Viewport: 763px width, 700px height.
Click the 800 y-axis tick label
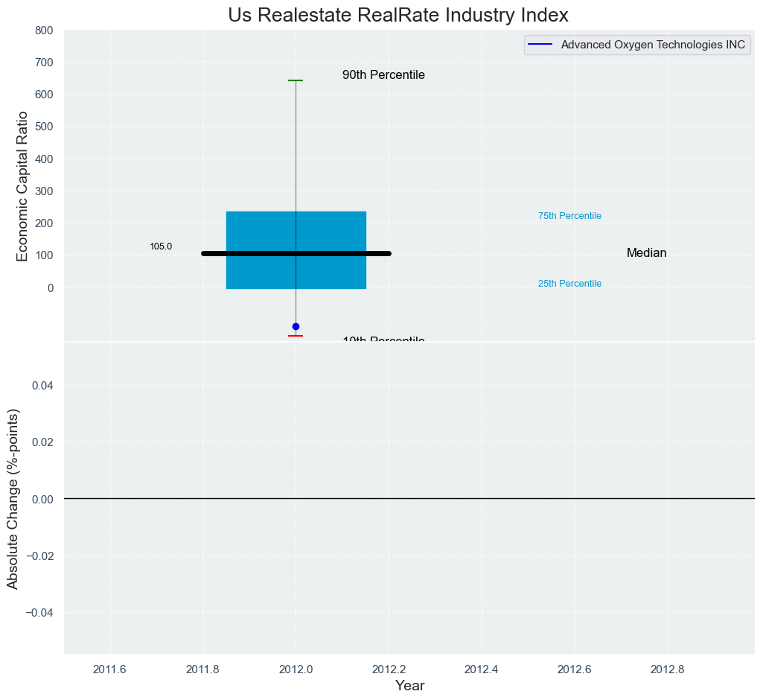44,31
